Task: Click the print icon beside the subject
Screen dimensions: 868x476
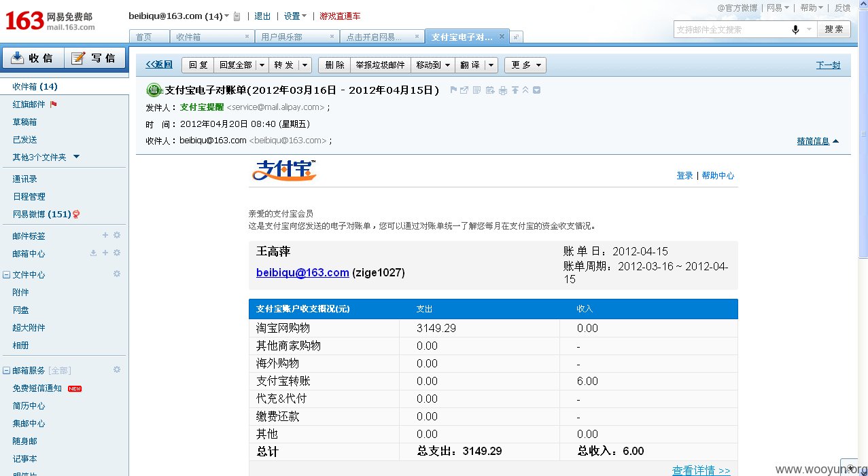Action: click(x=503, y=90)
